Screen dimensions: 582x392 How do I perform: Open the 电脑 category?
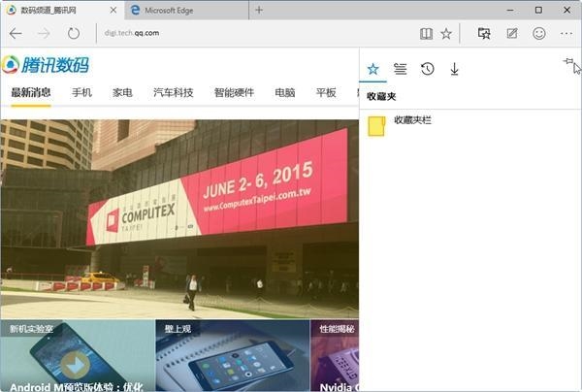click(x=285, y=92)
